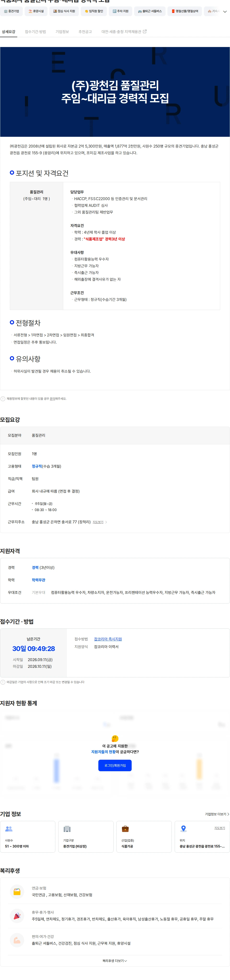This screenshot has height=980, width=230.
Task: Click the recruitment banner image
Action: (115, 92)
